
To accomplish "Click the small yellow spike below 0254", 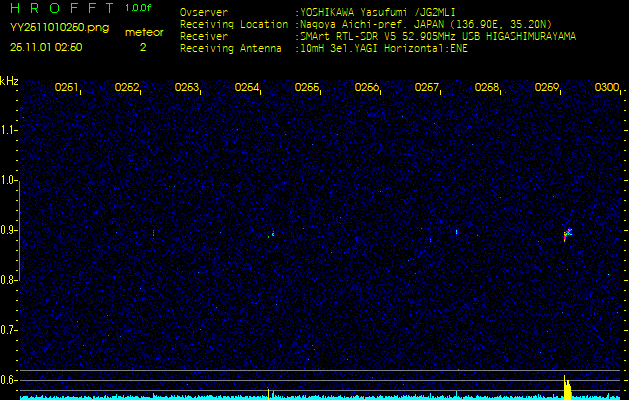I will click(x=268, y=392).
